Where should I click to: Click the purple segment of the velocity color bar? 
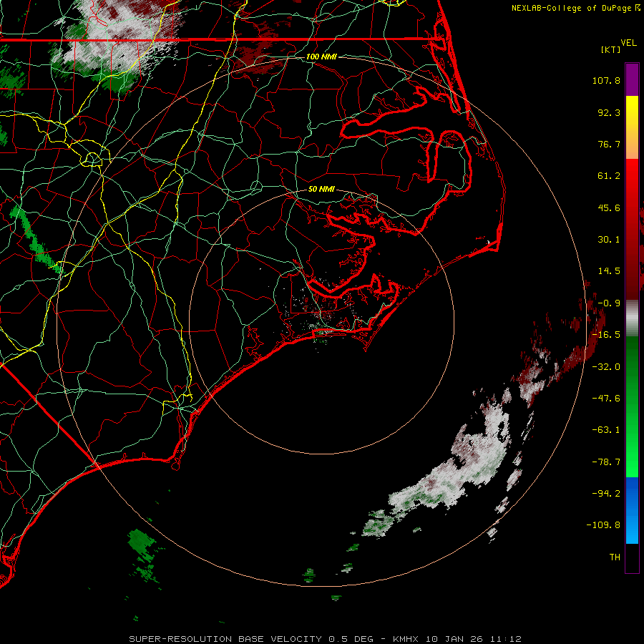tap(632, 79)
